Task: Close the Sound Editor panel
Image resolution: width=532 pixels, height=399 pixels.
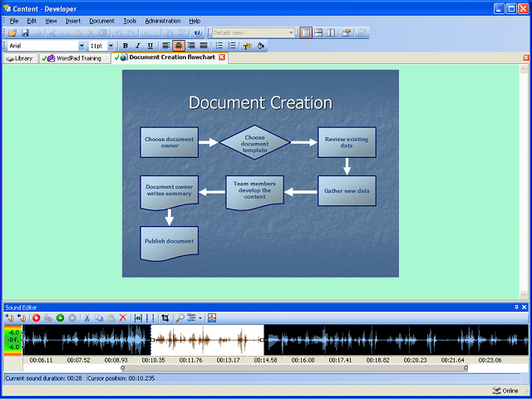Action: tap(525, 308)
